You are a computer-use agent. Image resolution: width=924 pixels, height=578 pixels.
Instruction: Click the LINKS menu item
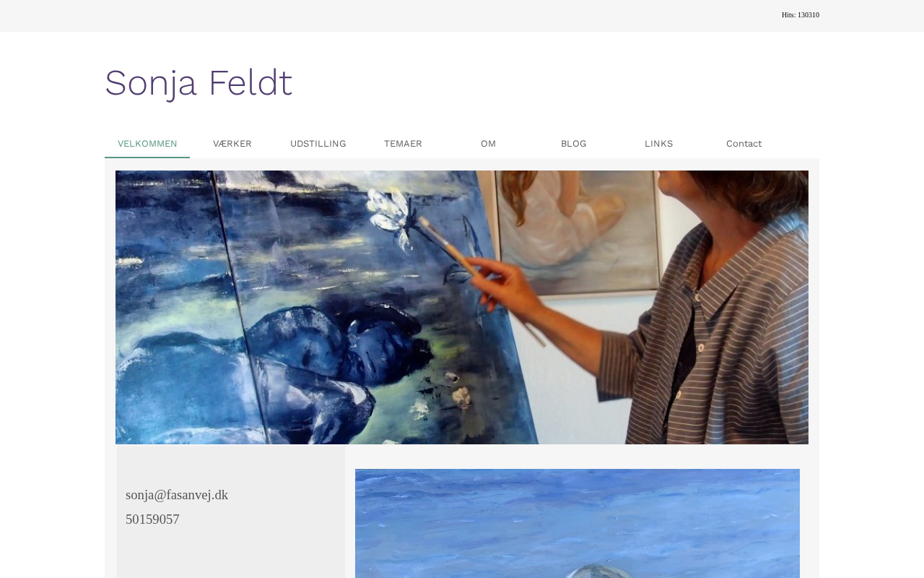(658, 144)
